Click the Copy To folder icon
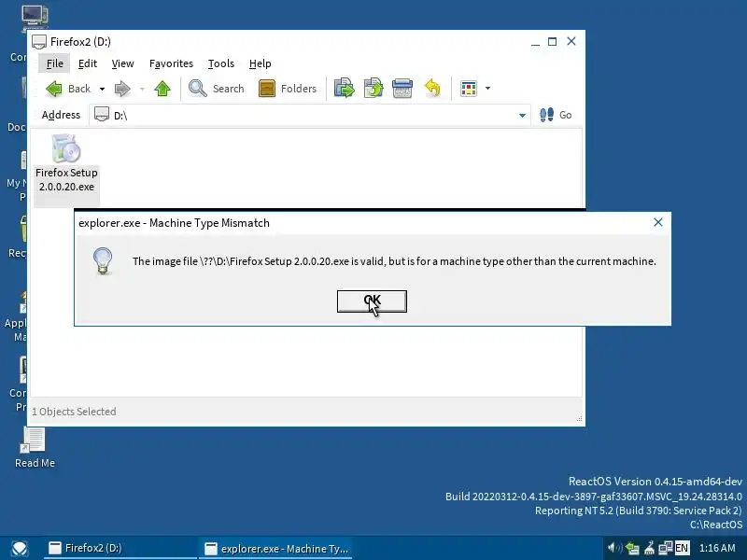This screenshot has height=560, width=747. 373,89
